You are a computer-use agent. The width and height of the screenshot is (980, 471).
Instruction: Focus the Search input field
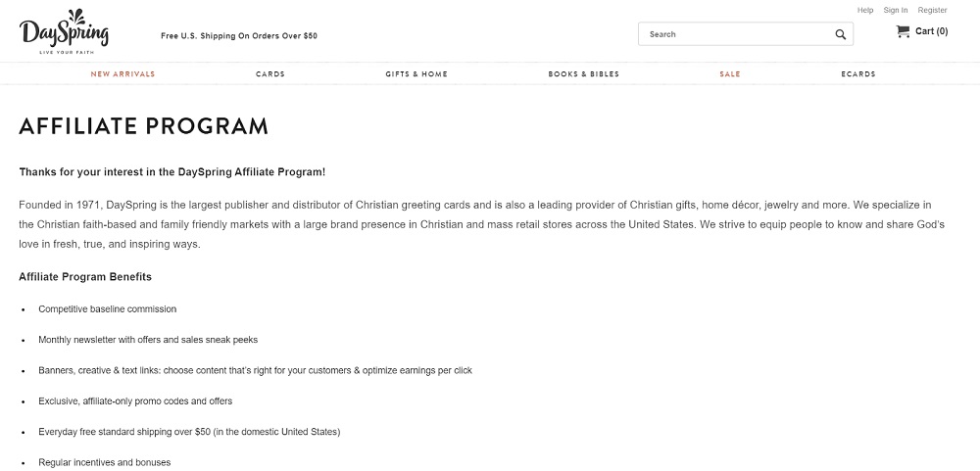[735, 34]
